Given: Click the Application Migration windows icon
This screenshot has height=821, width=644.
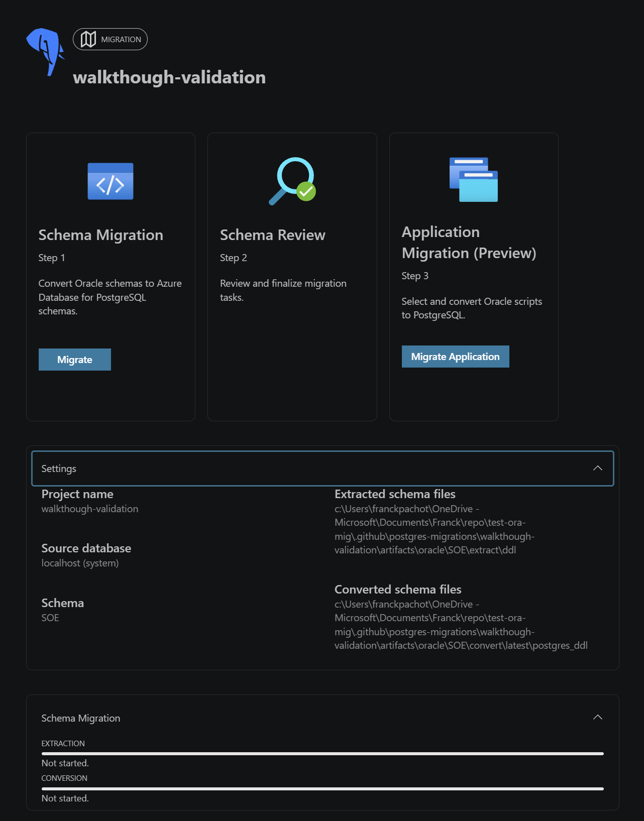Looking at the screenshot, I should point(474,179).
